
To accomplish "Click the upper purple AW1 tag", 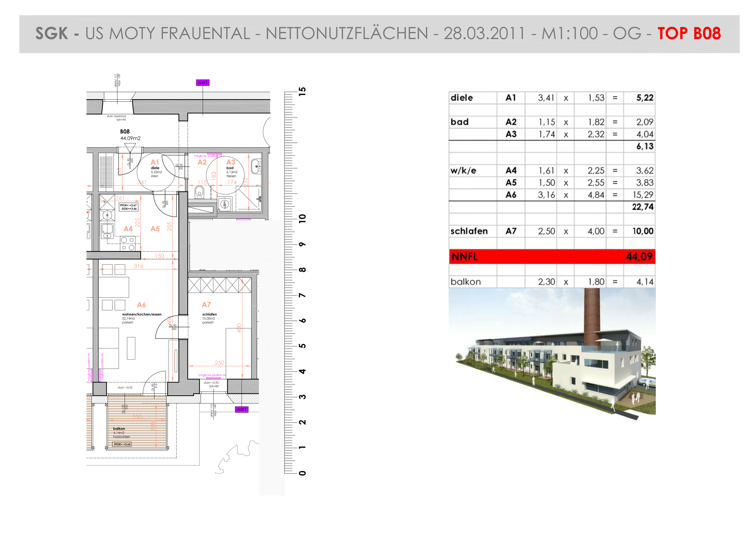I will tap(203, 83).
